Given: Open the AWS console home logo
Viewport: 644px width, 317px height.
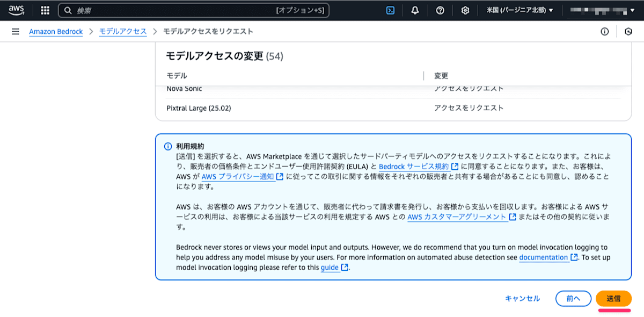Looking at the screenshot, I should point(17,10).
